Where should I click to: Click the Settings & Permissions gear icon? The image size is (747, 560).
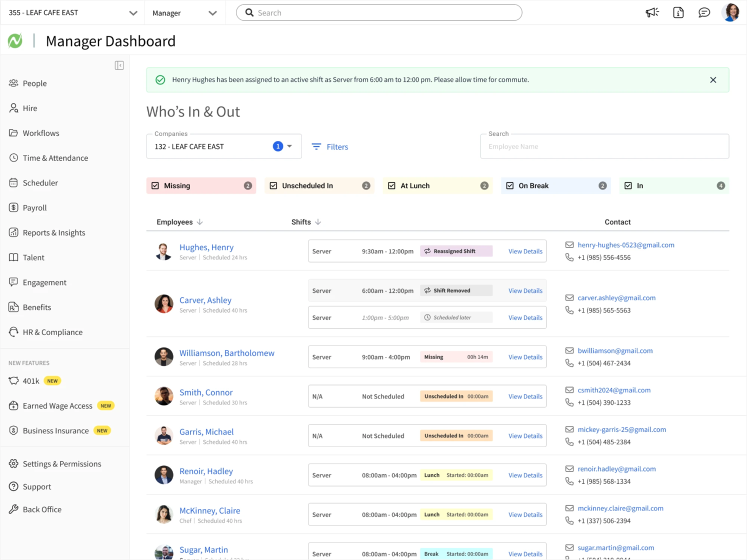[x=13, y=464]
